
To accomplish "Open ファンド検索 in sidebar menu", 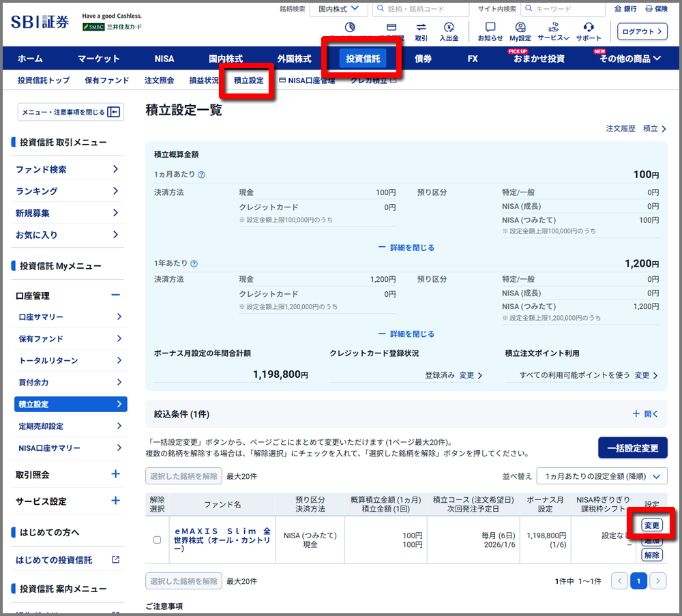I will 67,169.
